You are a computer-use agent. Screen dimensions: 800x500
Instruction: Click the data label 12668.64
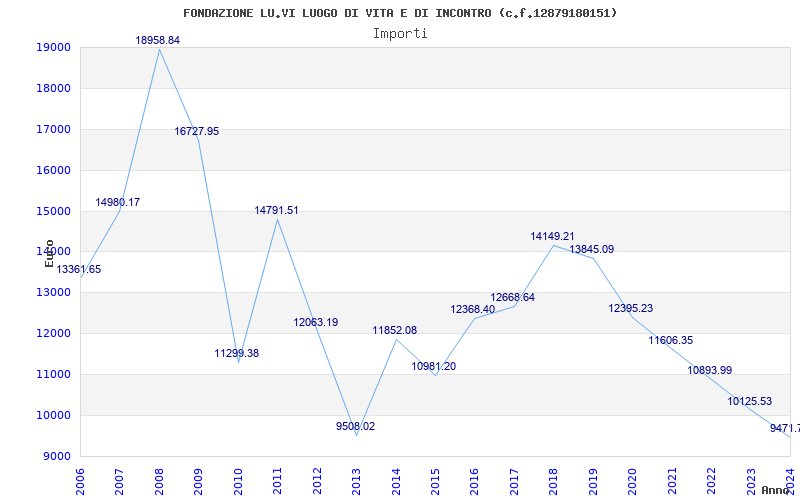tap(513, 297)
